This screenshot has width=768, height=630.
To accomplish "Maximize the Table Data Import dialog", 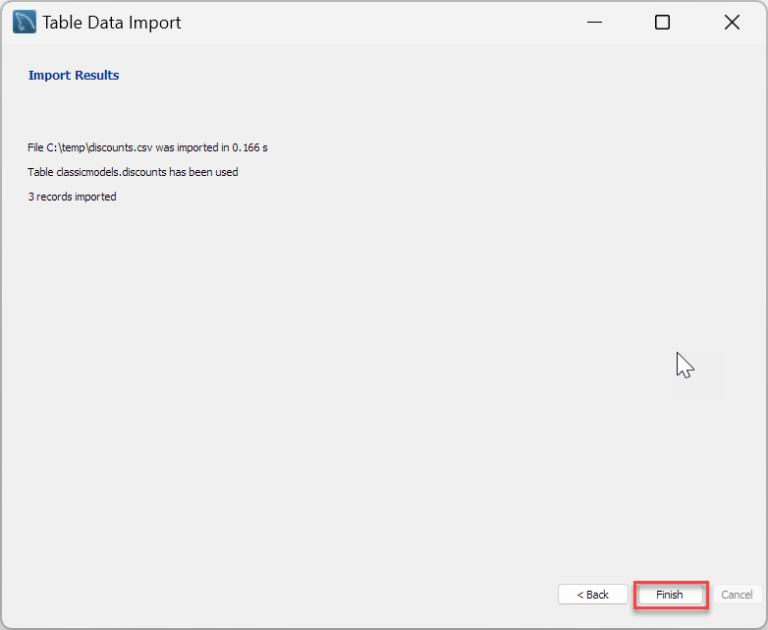I will tap(662, 22).
